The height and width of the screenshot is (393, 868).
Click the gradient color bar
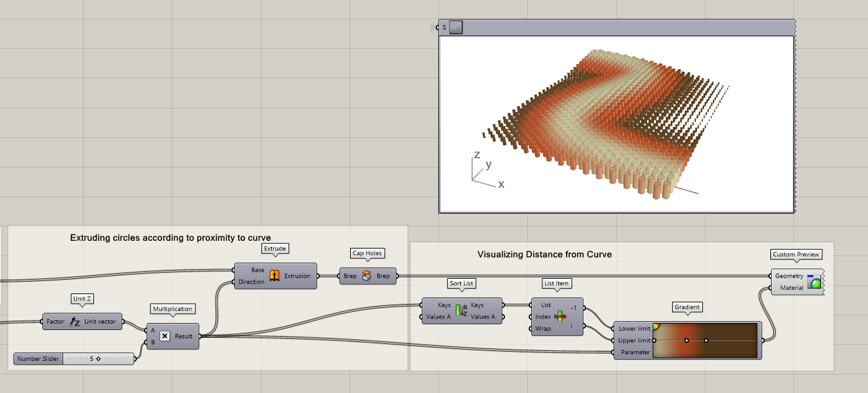(x=706, y=340)
